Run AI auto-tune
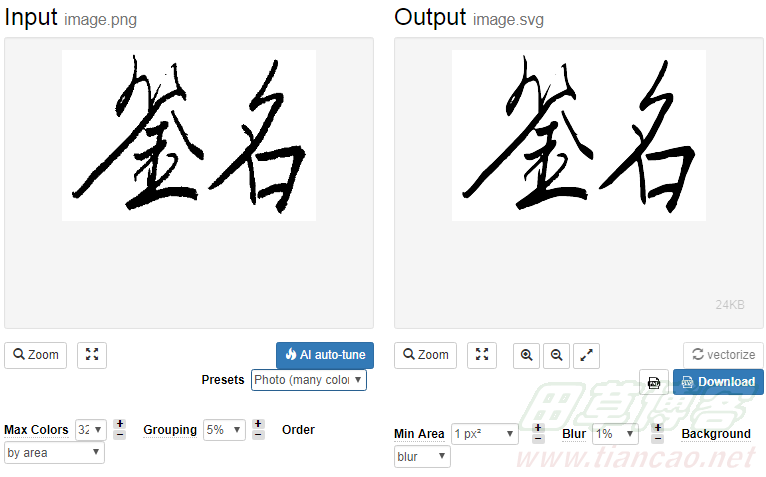 [325, 355]
